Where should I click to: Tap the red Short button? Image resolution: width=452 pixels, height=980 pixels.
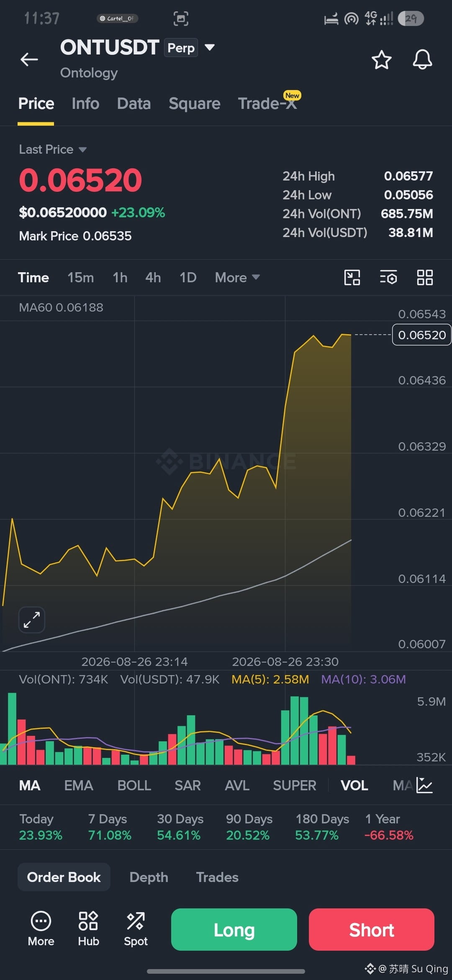pyautogui.click(x=372, y=929)
